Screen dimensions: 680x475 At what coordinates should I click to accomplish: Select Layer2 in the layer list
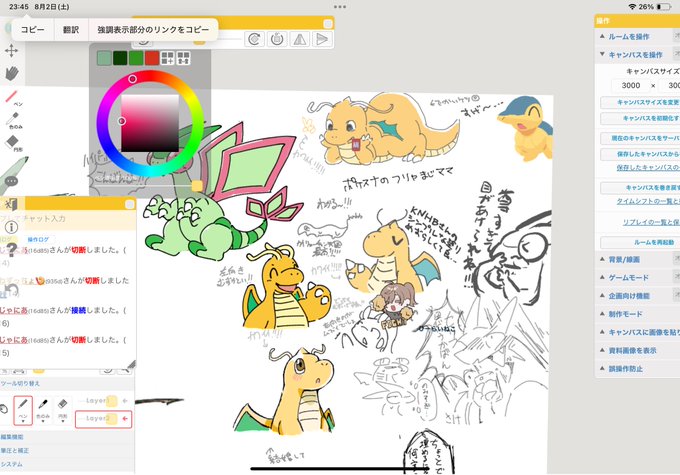[103, 419]
